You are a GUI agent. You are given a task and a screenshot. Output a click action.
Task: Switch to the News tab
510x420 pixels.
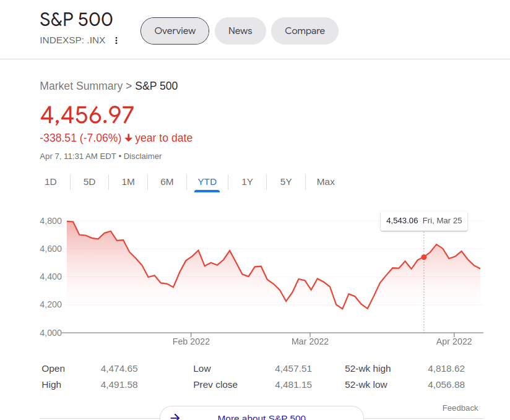pyautogui.click(x=240, y=31)
